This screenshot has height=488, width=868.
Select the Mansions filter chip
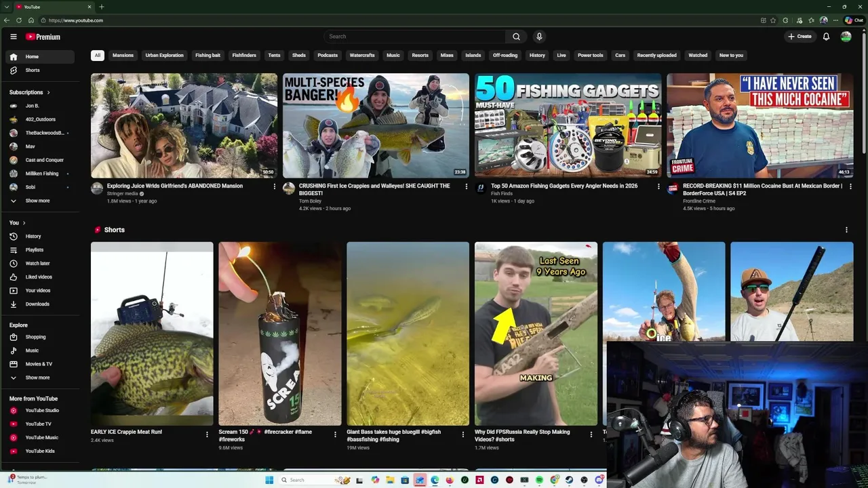(123, 56)
